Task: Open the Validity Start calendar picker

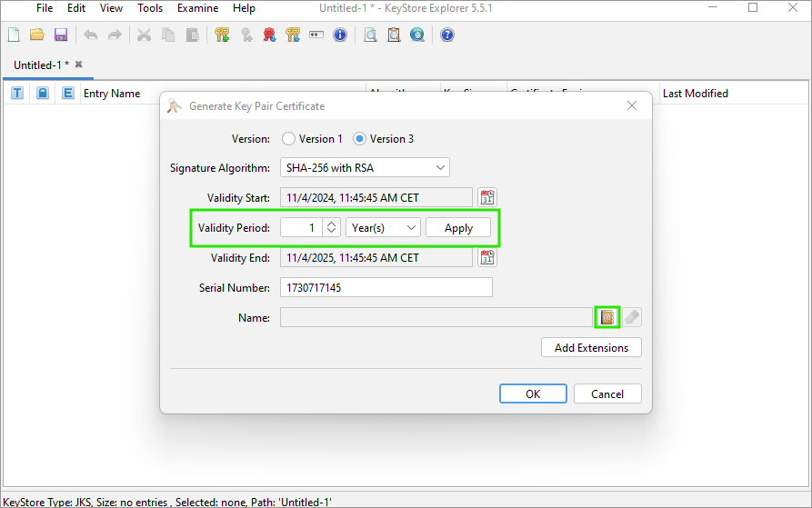Action: 487,197
